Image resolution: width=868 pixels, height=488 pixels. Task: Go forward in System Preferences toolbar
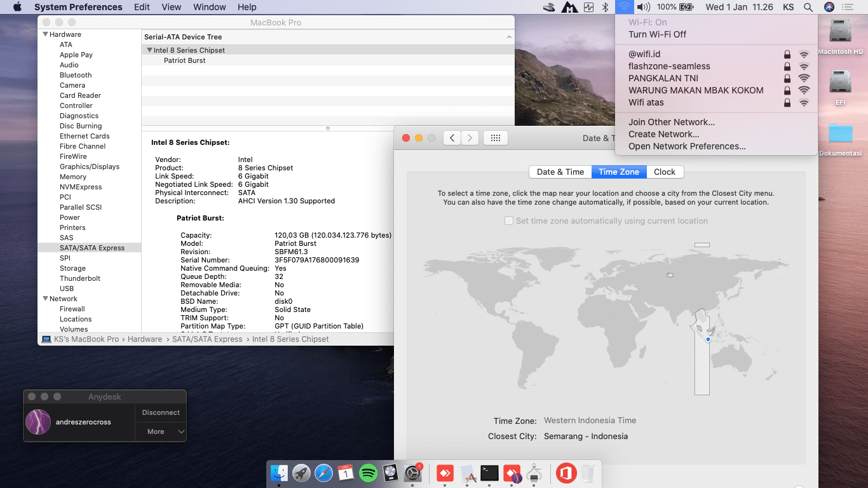470,138
